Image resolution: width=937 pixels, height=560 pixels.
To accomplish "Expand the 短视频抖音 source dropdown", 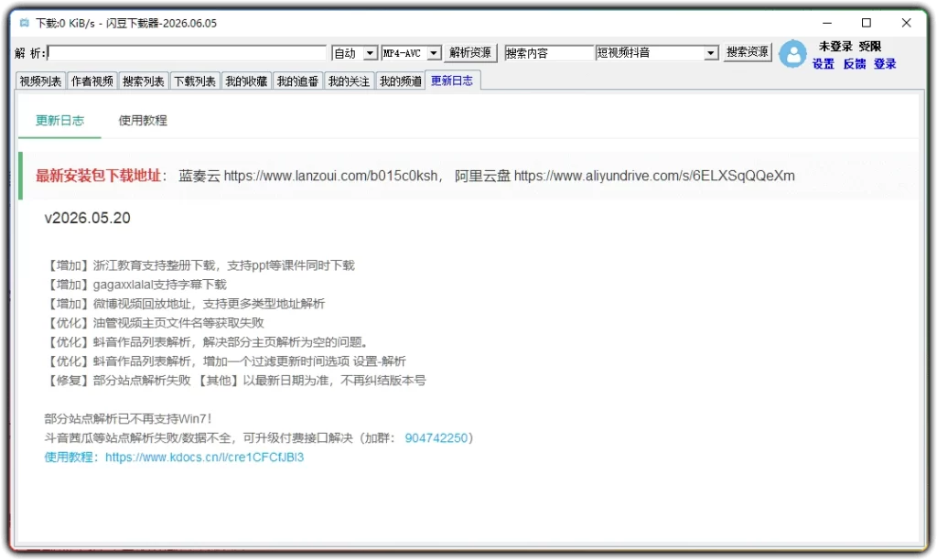I will [x=710, y=52].
